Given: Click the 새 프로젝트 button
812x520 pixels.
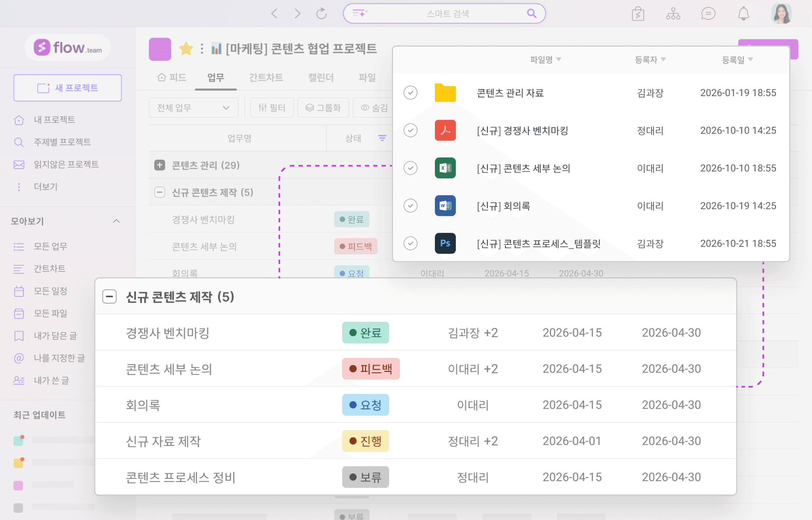Looking at the screenshot, I should click(x=67, y=88).
